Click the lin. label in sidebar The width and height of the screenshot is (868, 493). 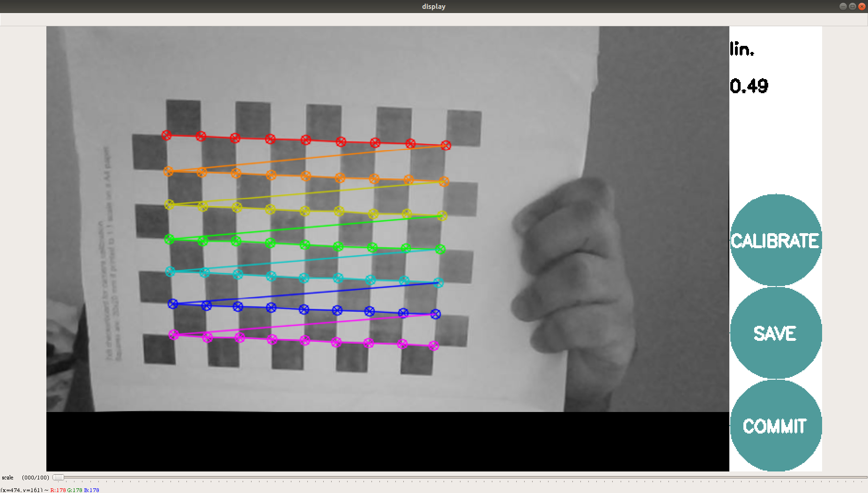[741, 49]
